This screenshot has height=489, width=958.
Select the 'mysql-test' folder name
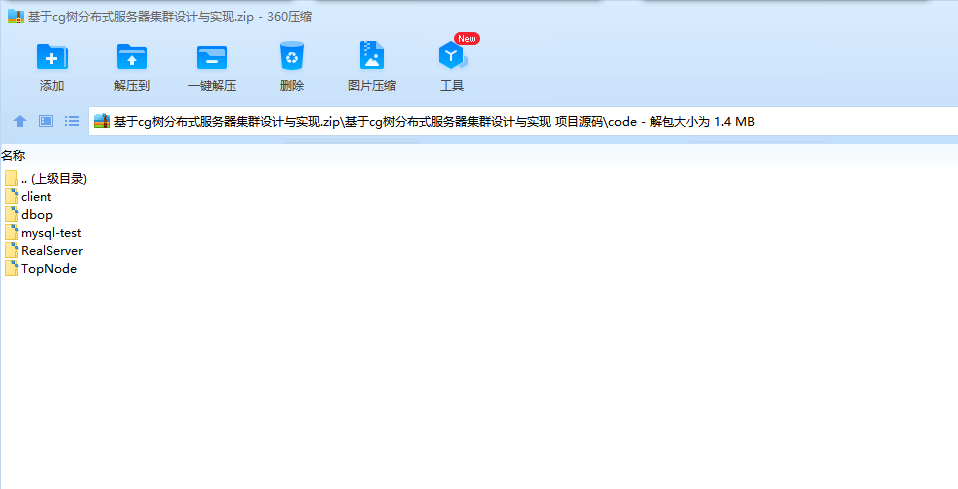tap(51, 233)
